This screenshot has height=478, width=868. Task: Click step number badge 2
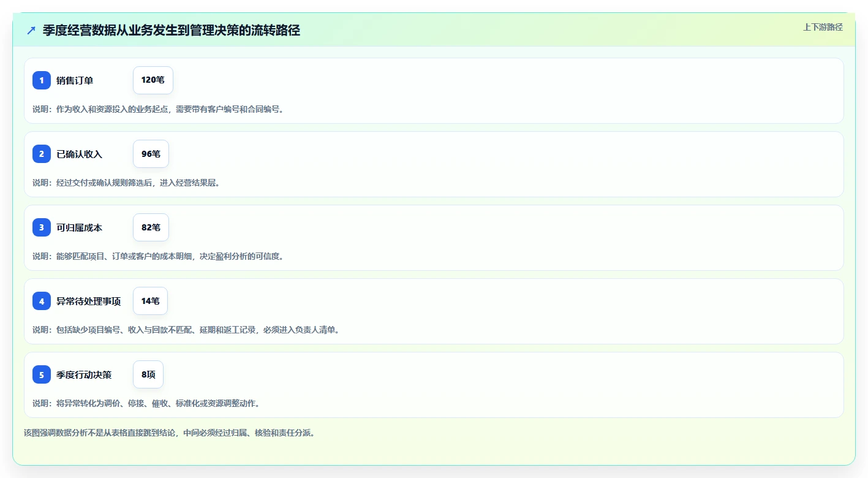[42, 154]
